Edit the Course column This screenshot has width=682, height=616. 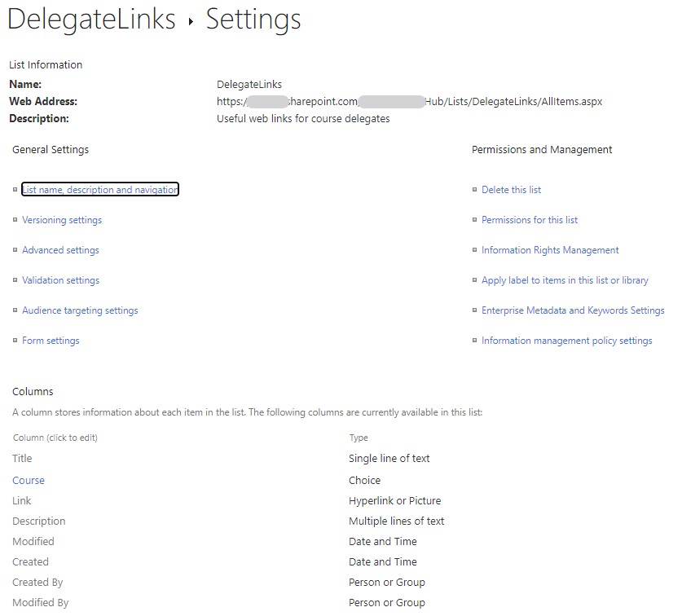coord(29,481)
